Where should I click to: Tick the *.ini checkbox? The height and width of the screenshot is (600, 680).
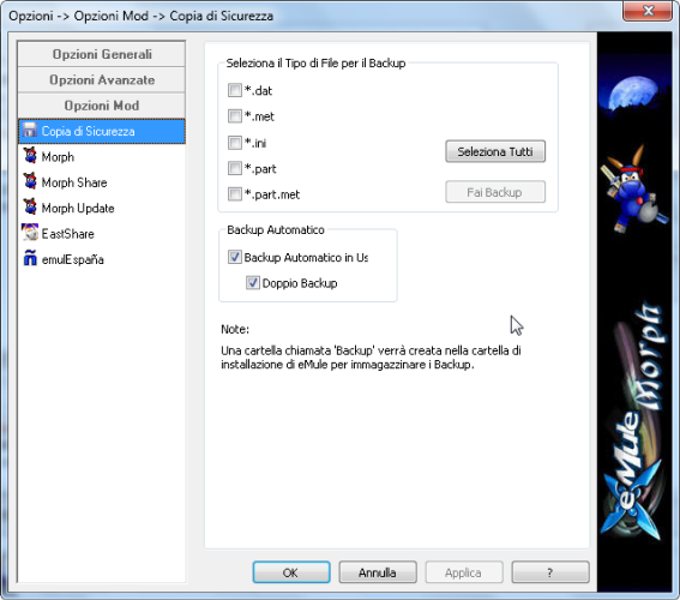click(x=235, y=143)
